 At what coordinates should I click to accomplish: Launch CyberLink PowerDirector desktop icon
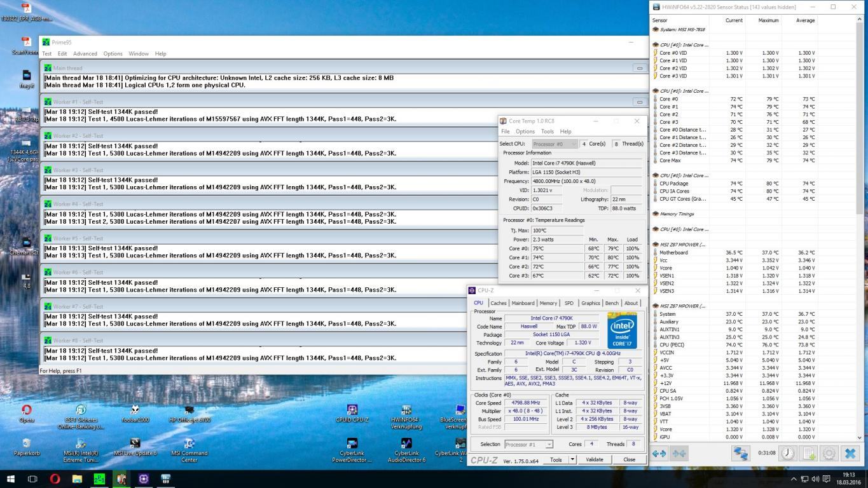point(352,451)
